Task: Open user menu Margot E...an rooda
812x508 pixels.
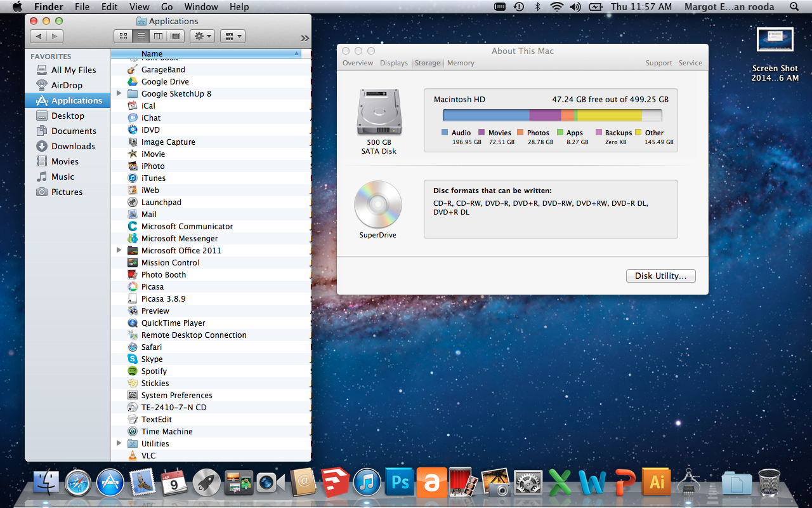Action: coord(730,7)
